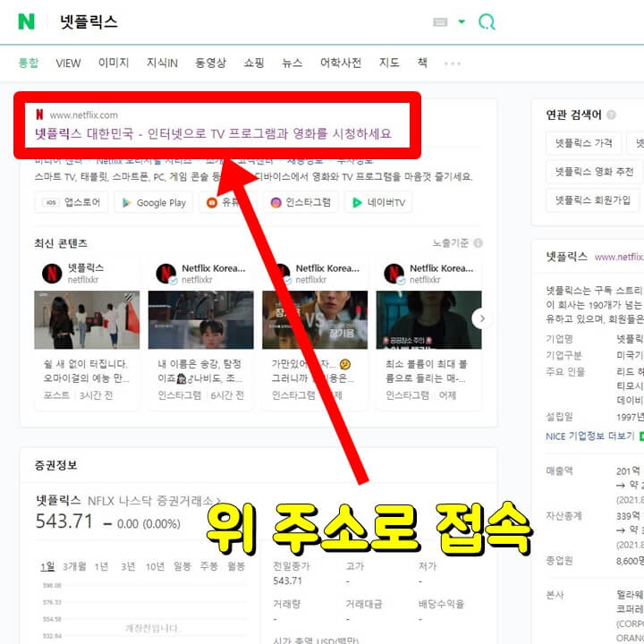644x644 pixels.
Task: Open the 인스타그램 button
Action: click(301, 202)
